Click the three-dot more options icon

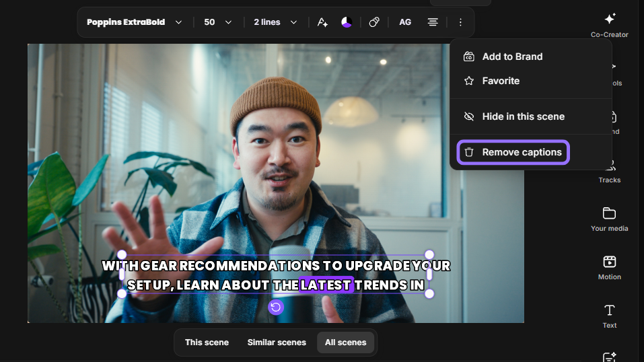click(x=460, y=22)
